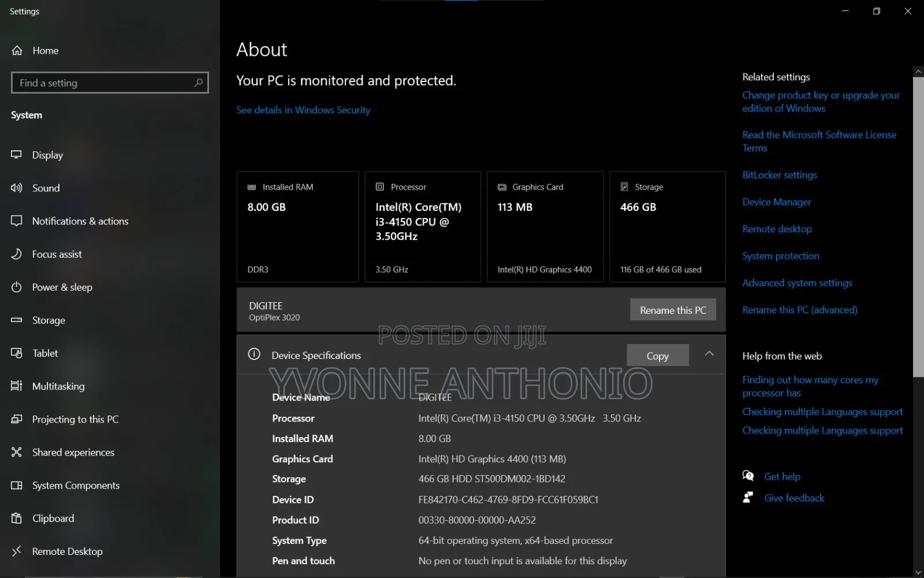Click the Power & sleep icon

pos(17,287)
